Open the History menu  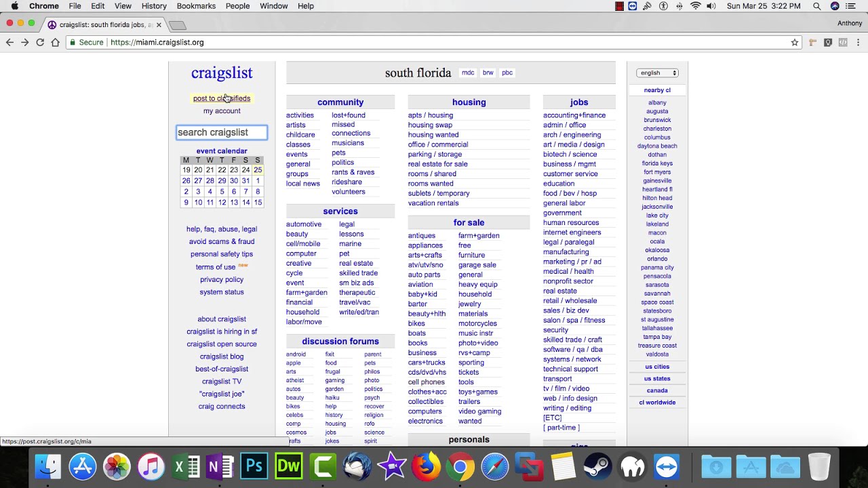pos(154,6)
